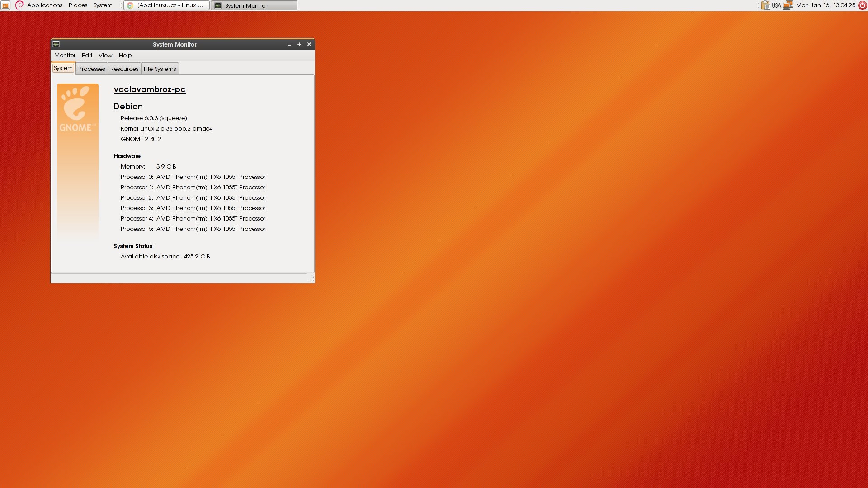
Task: Click the System Status heading
Action: click(133, 246)
